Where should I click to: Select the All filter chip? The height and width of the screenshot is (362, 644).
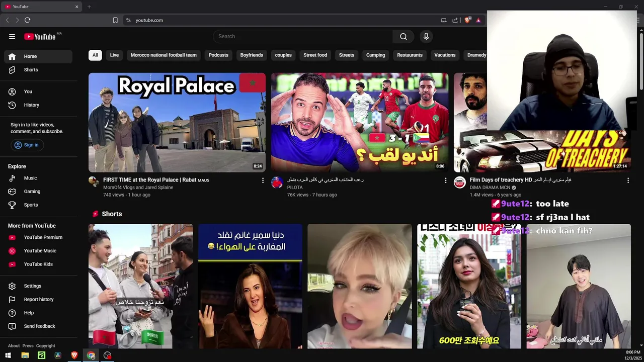(95, 55)
